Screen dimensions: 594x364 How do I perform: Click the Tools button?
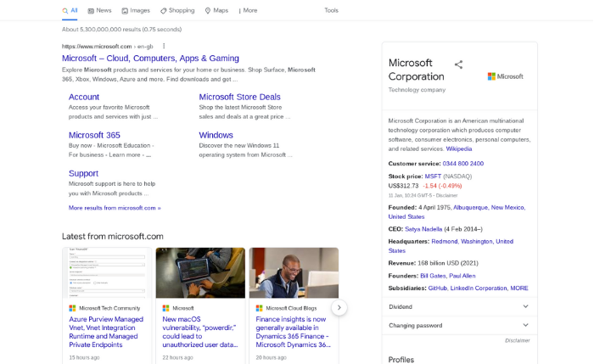point(331,10)
